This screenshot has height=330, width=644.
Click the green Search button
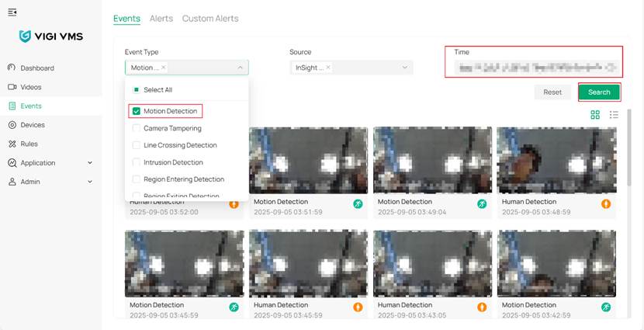[598, 92]
